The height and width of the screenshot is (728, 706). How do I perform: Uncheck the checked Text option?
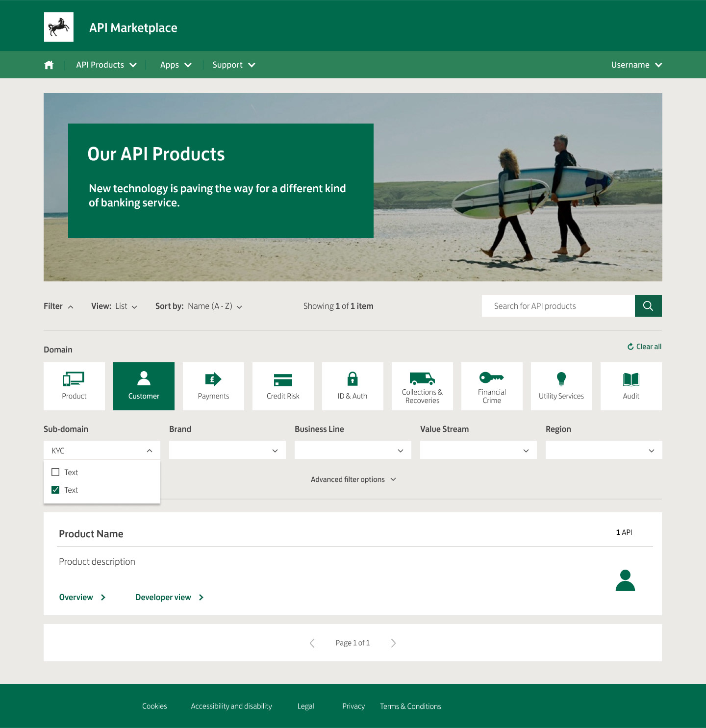pyautogui.click(x=55, y=490)
